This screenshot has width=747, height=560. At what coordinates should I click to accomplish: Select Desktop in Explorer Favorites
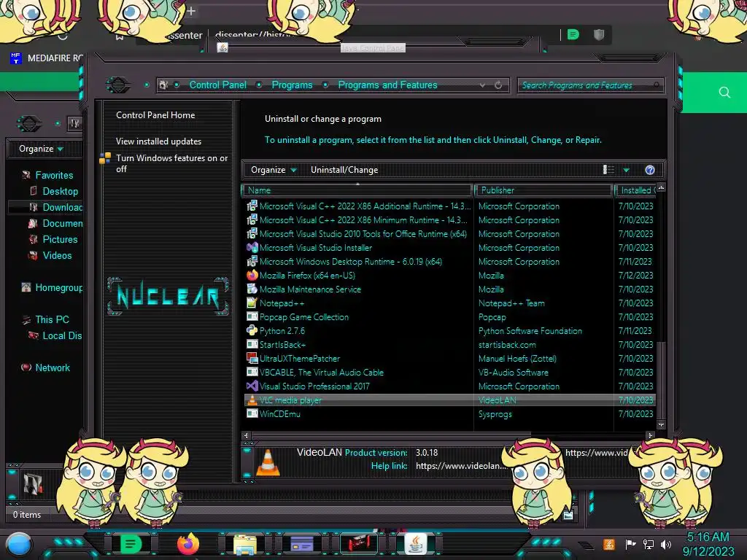[60, 192]
